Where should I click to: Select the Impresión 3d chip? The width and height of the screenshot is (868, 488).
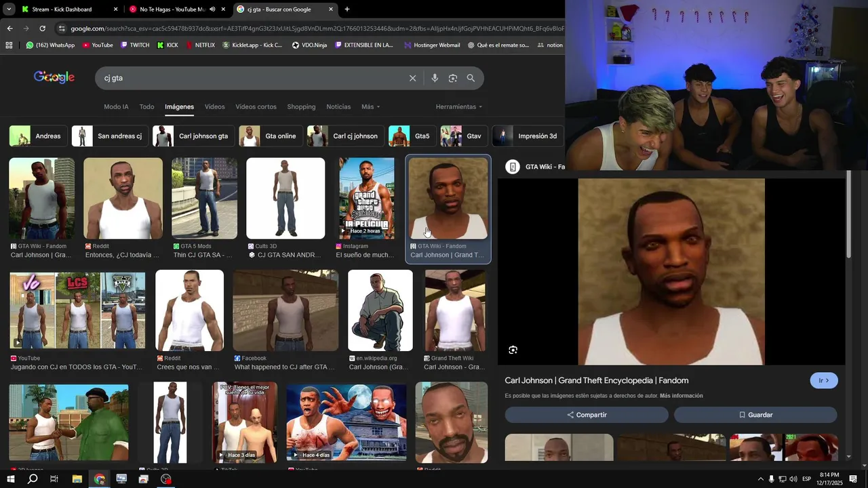pyautogui.click(x=528, y=136)
